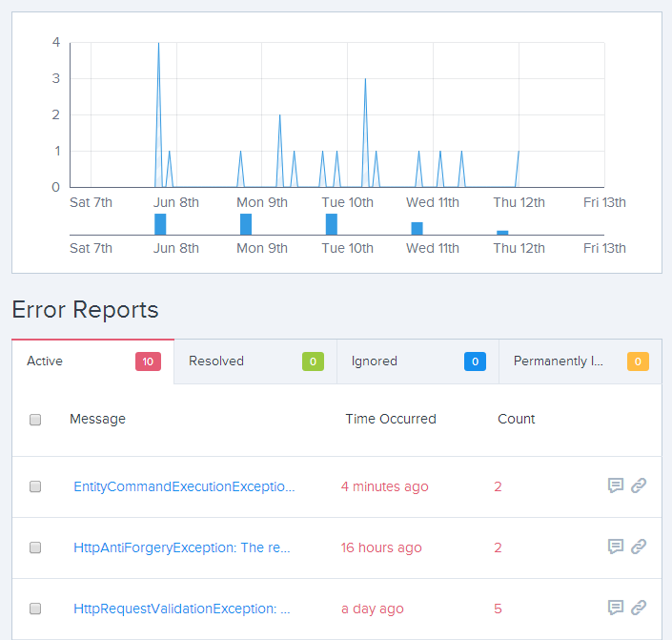
Task: Check the HttpAntiForgeryException row checkbox
Action: 35,547
